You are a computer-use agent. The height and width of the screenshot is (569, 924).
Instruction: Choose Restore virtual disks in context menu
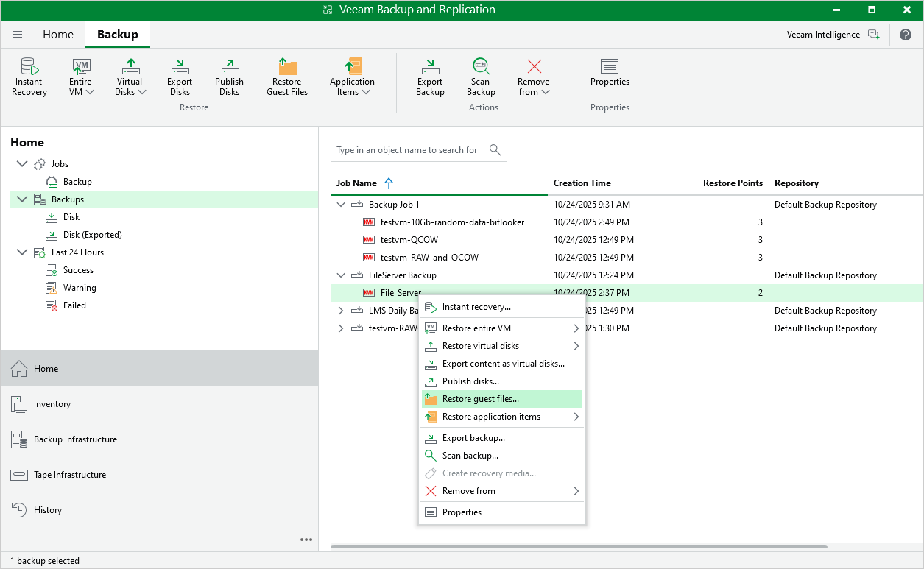502,346
